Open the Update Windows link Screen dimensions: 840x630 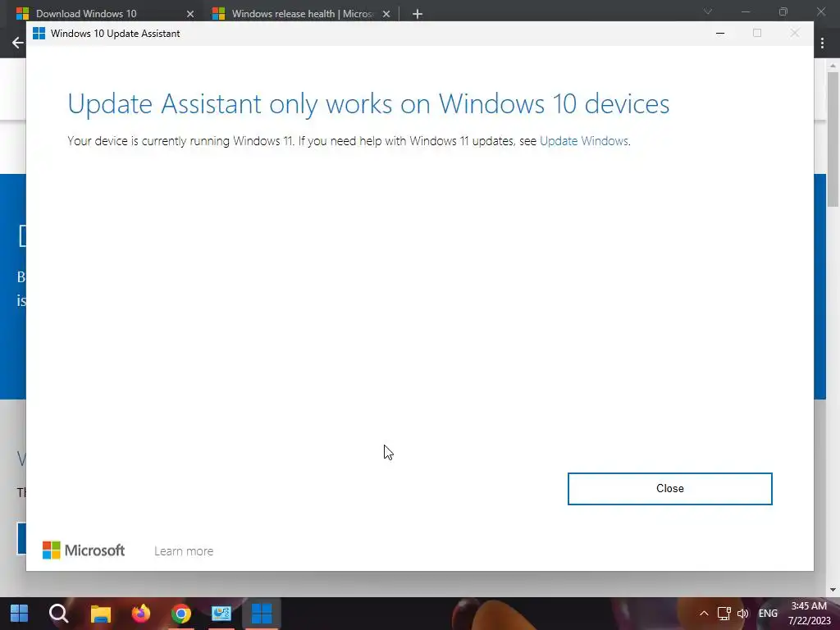tap(584, 141)
